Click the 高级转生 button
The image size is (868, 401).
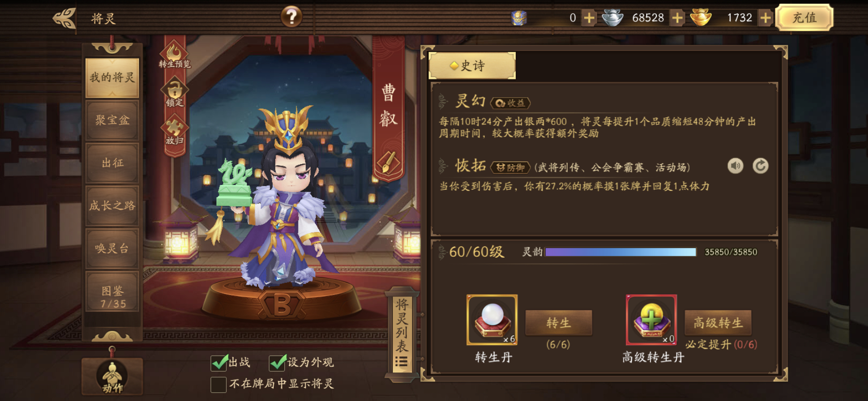[718, 323]
